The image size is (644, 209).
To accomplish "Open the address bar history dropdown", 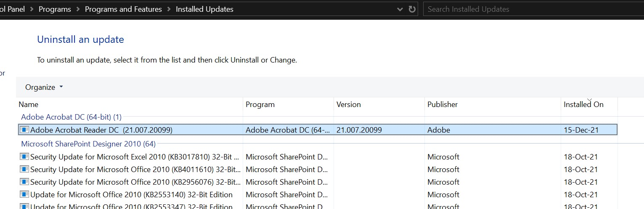I will 400,9.
